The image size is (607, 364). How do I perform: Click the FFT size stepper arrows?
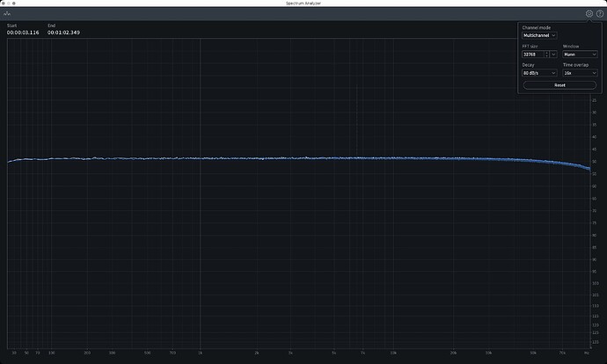pos(546,55)
